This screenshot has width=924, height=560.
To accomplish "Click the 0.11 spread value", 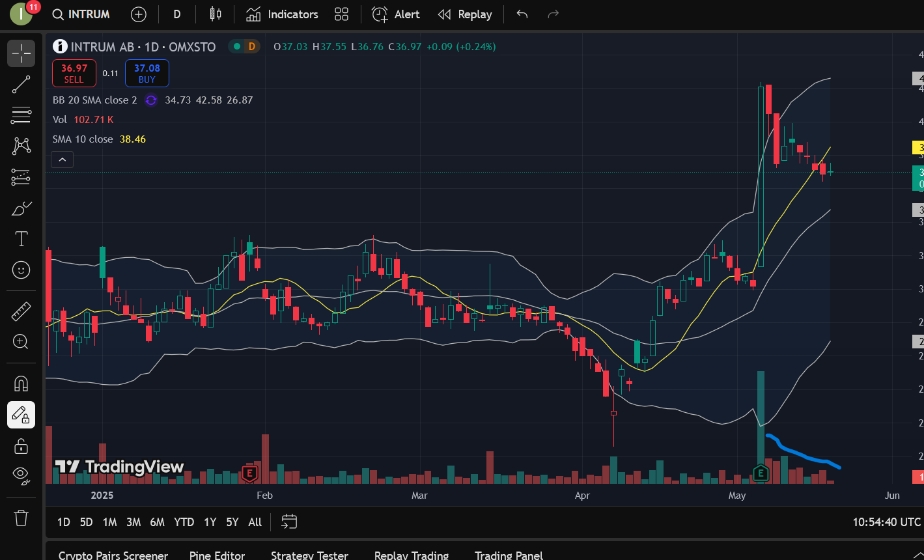I will pyautogui.click(x=111, y=74).
